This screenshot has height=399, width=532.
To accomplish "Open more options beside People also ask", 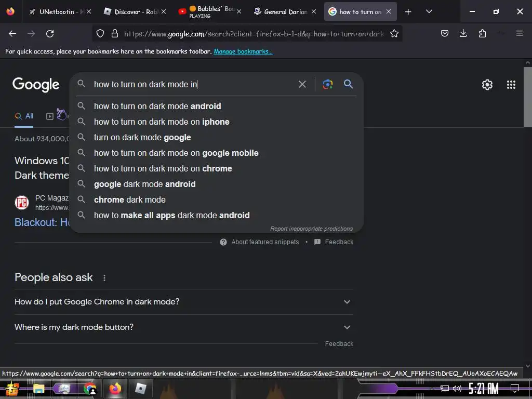I will coord(104,278).
